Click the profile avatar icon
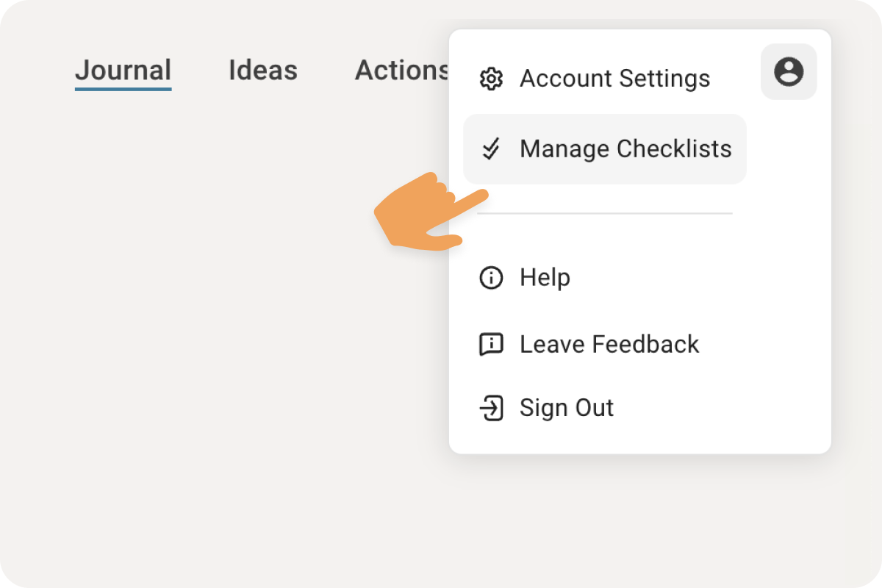The height and width of the screenshot is (588, 882). (x=789, y=72)
